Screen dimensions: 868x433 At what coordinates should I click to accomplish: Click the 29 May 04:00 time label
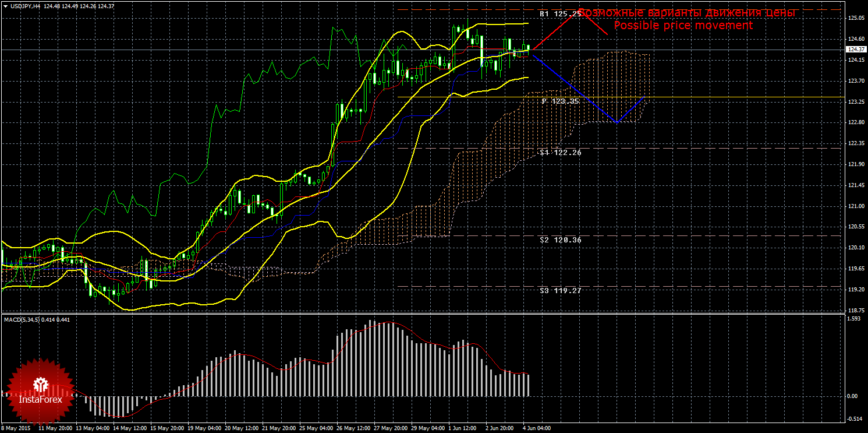click(427, 428)
